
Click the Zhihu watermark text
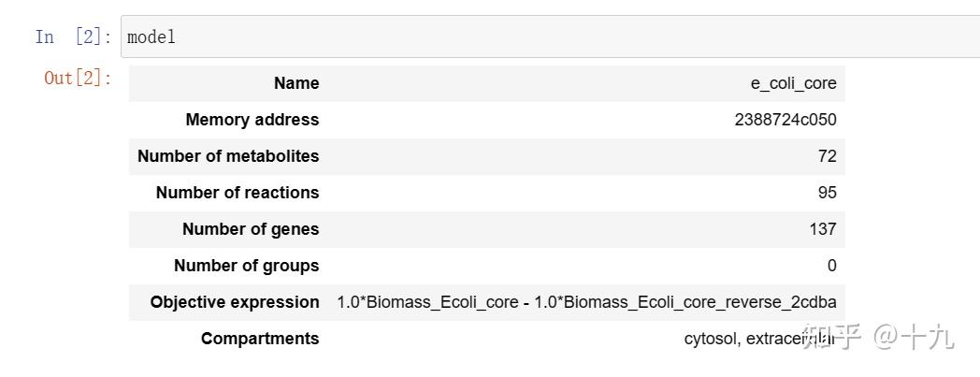pos(879,337)
